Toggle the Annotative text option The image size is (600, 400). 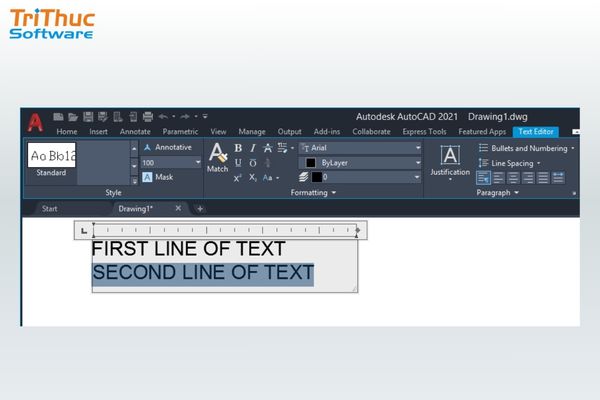[x=168, y=147]
